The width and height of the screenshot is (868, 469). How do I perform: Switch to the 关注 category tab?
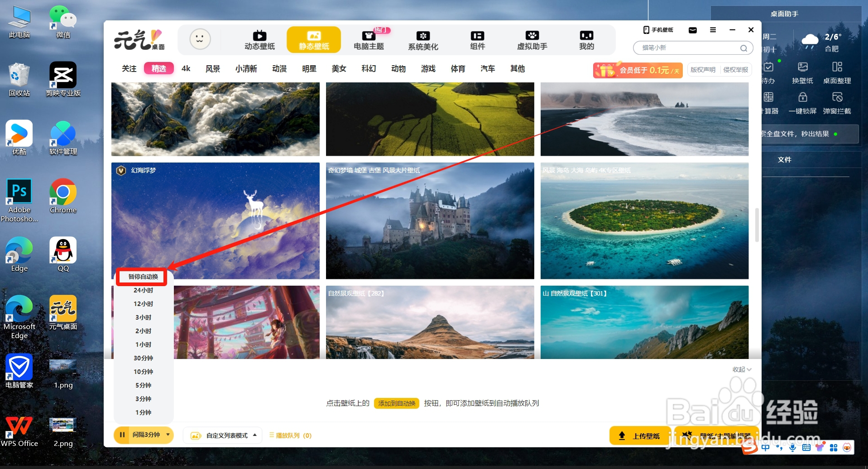tap(129, 69)
